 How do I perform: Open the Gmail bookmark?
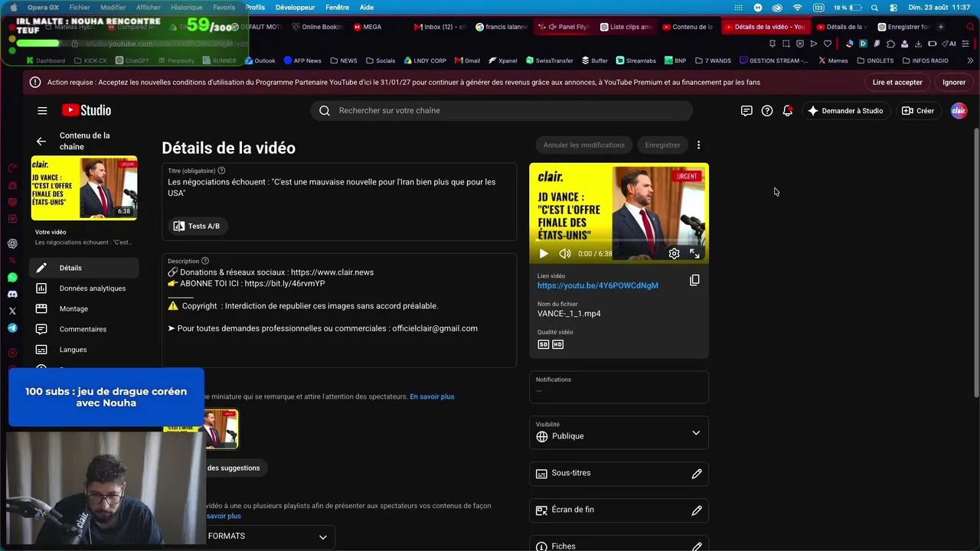click(467, 60)
